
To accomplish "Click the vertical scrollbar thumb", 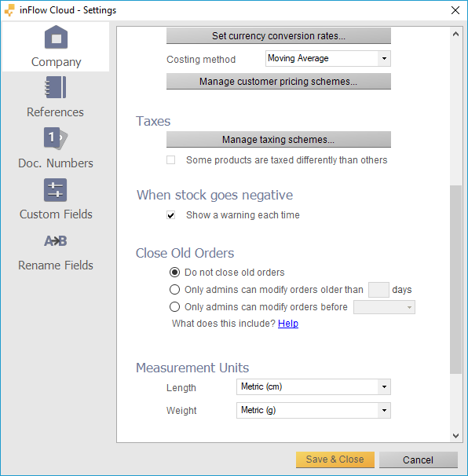I will coord(455,280).
